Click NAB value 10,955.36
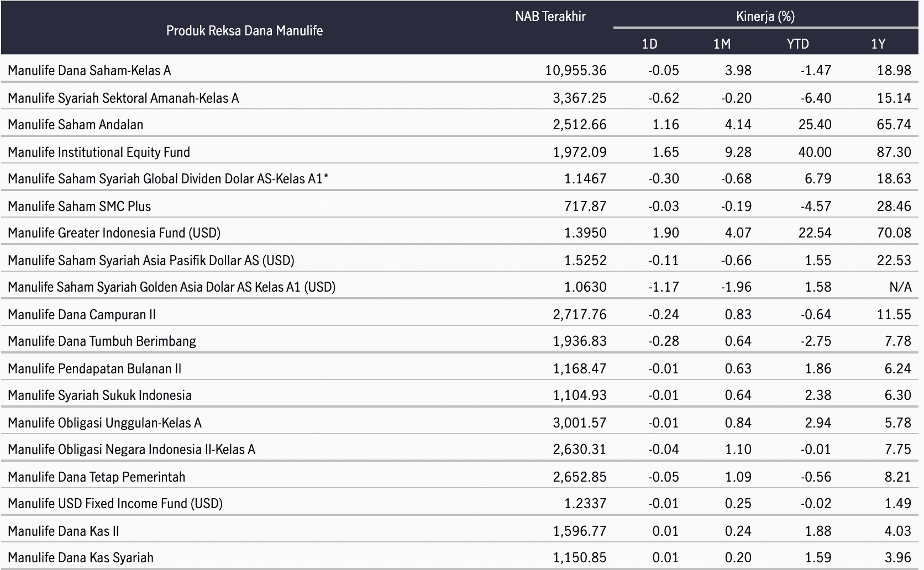Viewport: 924px width, 570px height. click(576, 70)
